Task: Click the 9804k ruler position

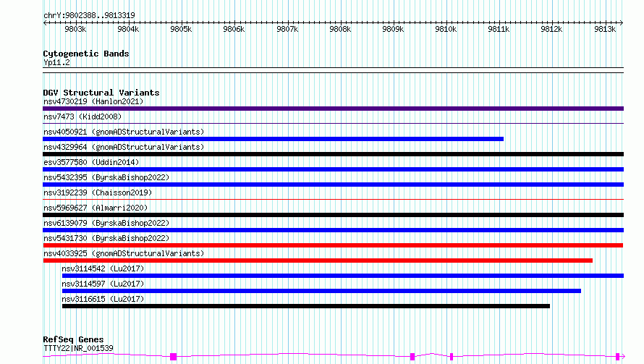Action: tap(128, 29)
